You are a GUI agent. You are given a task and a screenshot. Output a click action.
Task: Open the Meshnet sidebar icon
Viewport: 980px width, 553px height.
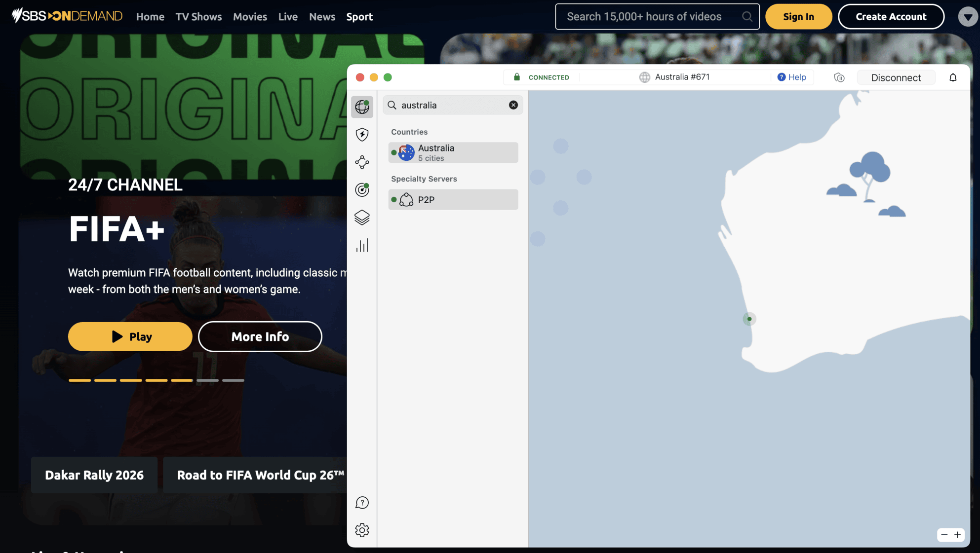click(x=362, y=162)
